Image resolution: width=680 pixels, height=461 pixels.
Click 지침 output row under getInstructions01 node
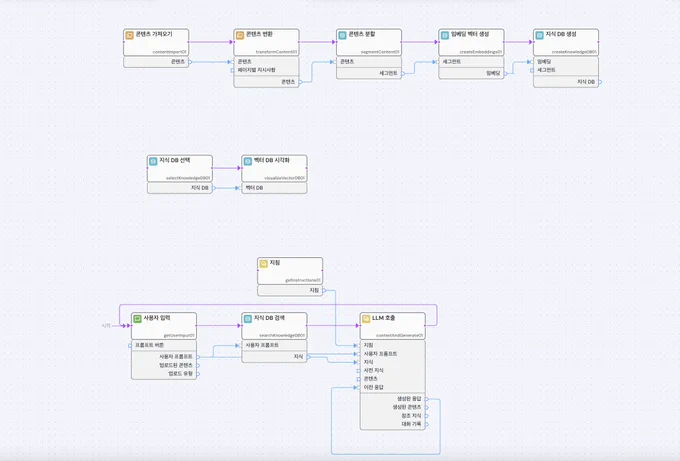click(x=290, y=291)
